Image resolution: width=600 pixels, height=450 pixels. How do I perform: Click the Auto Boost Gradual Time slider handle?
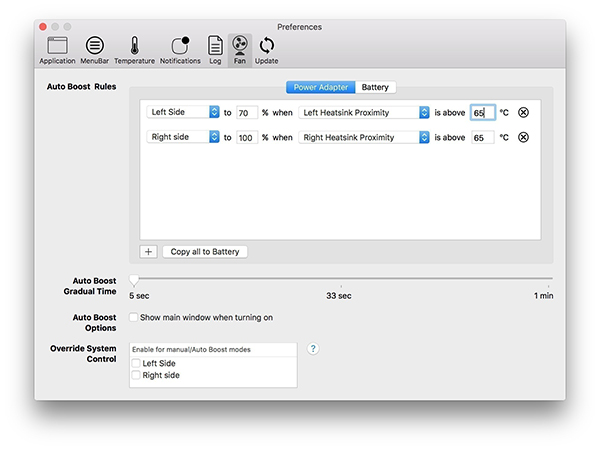click(134, 281)
